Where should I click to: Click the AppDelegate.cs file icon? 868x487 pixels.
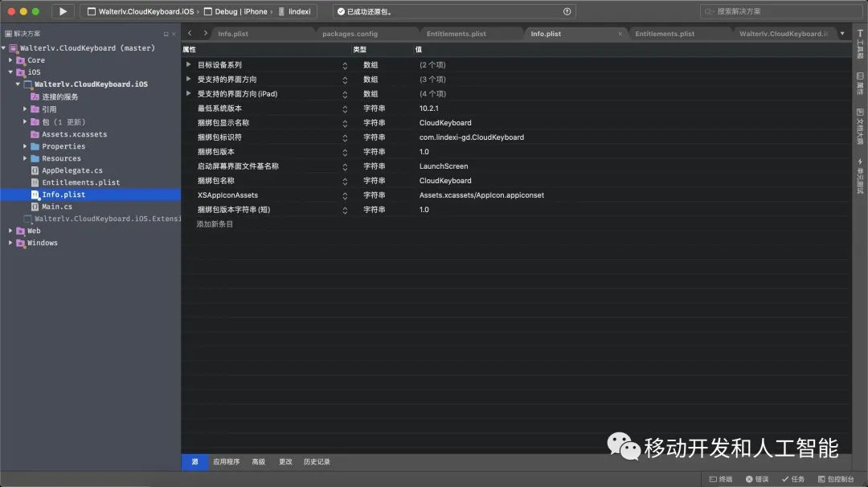35,170
